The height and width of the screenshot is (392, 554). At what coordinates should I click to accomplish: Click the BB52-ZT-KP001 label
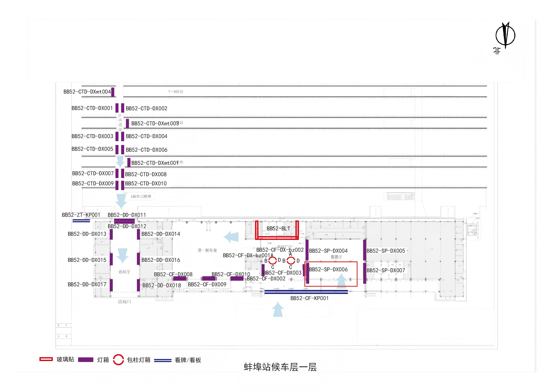81,215
